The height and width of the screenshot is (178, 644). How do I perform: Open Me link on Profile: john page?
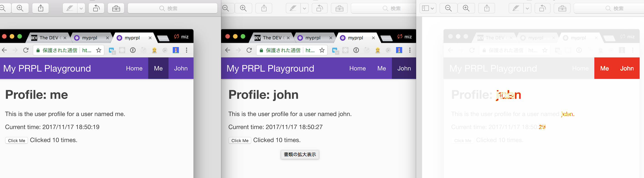382,68
